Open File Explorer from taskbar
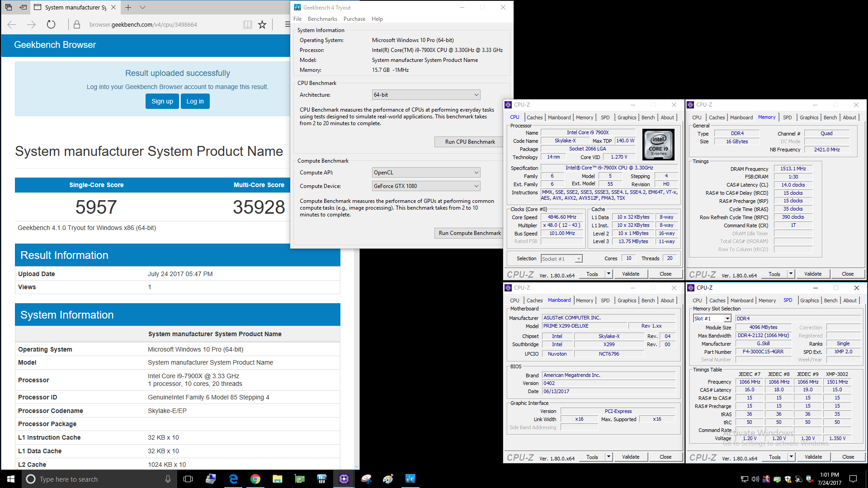868x488 pixels. click(x=278, y=479)
